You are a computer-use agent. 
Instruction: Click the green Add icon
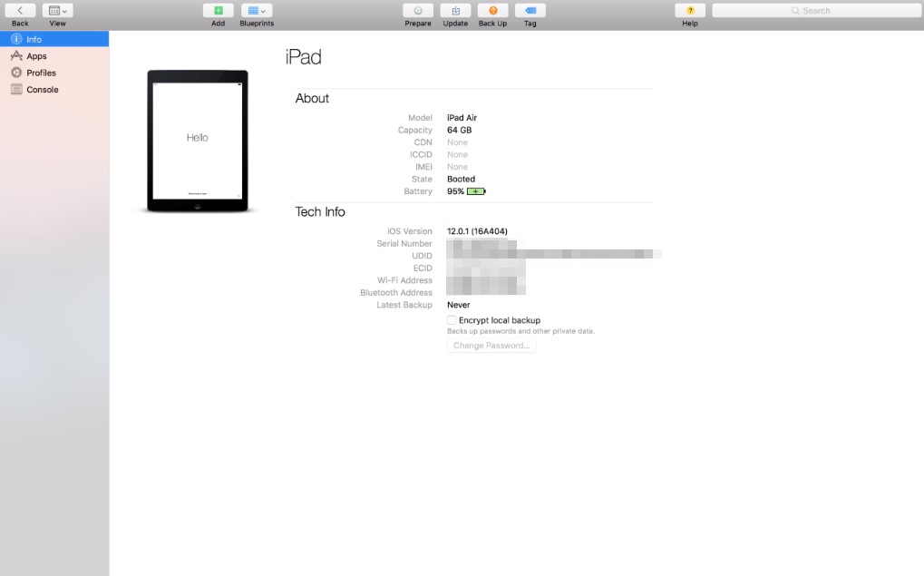(218, 10)
